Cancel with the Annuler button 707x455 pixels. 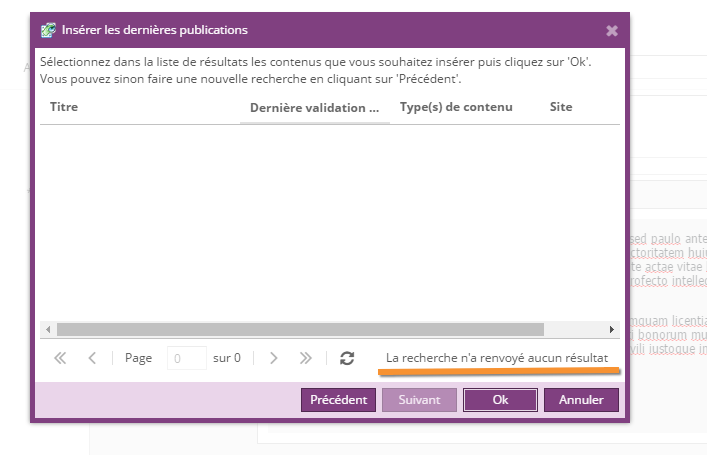tap(581, 400)
